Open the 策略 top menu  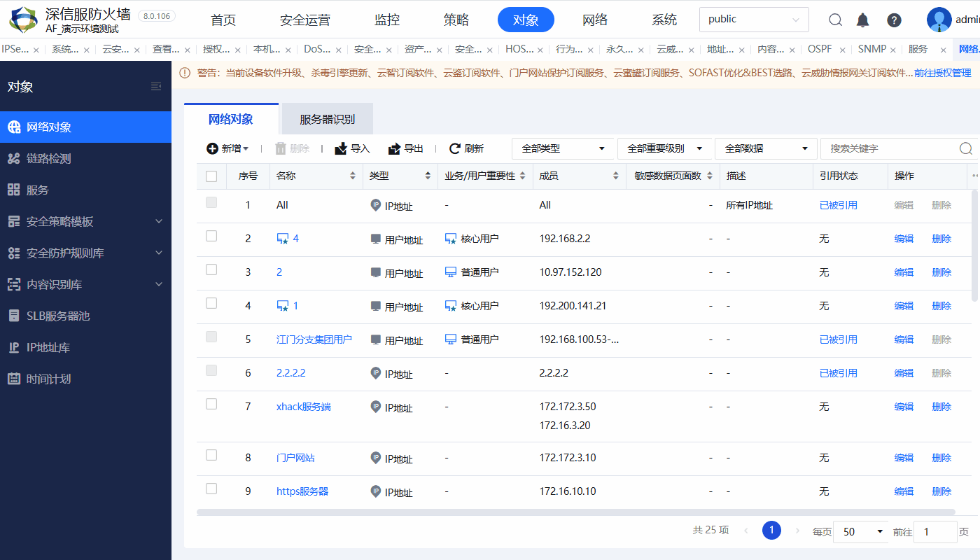[x=456, y=20]
